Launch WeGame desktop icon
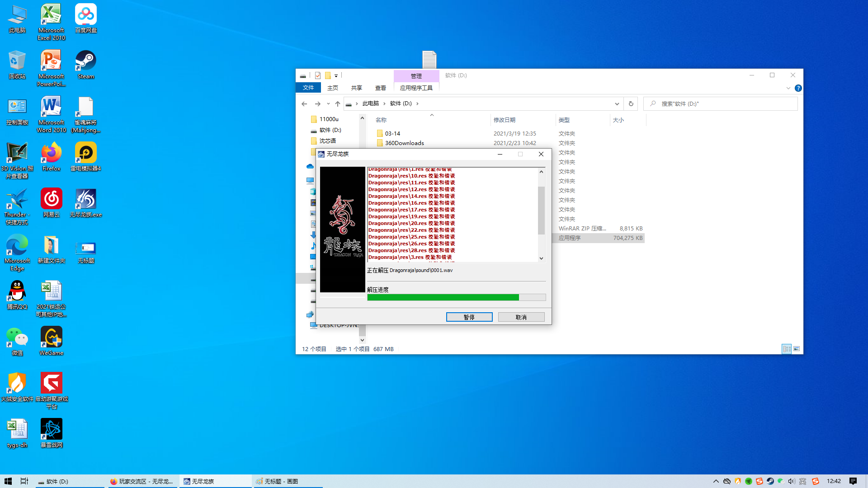Screen dimensions: 868x488 pyautogui.click(x=51, y=342)
